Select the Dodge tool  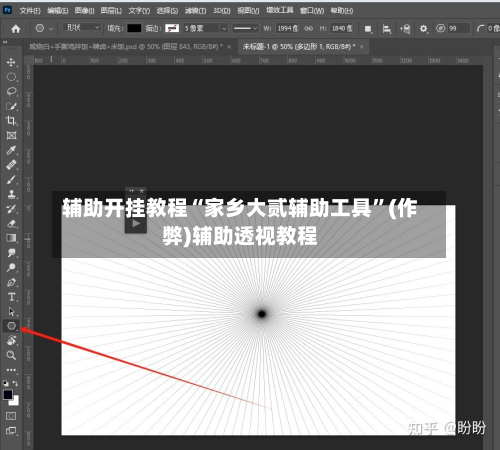[11, 268]
